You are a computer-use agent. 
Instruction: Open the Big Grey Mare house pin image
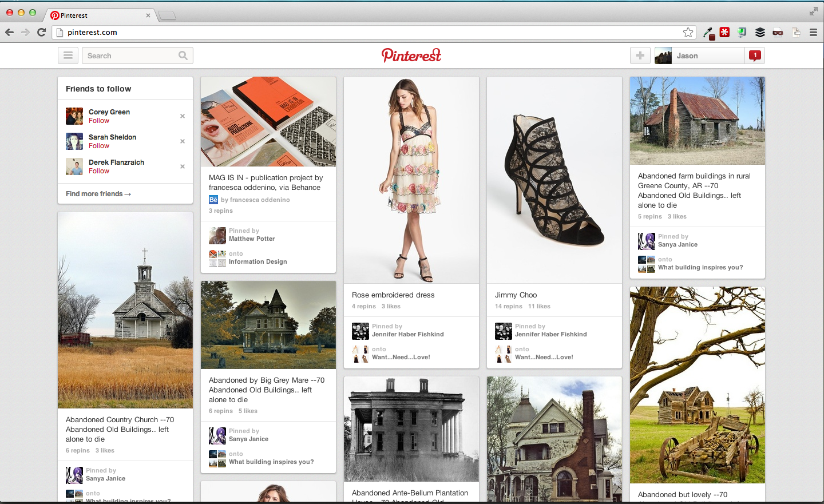pyautogui.click(x=268, y=325)
